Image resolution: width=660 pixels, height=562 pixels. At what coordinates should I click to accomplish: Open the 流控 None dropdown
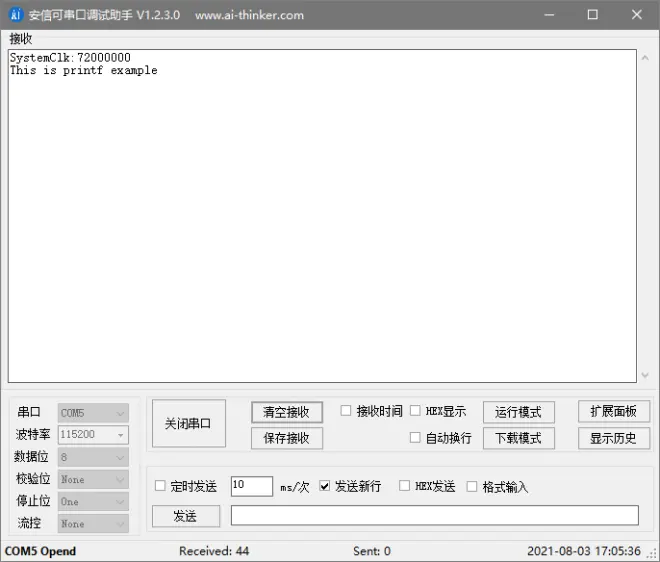pyautogui.click(x=93, y=524)
